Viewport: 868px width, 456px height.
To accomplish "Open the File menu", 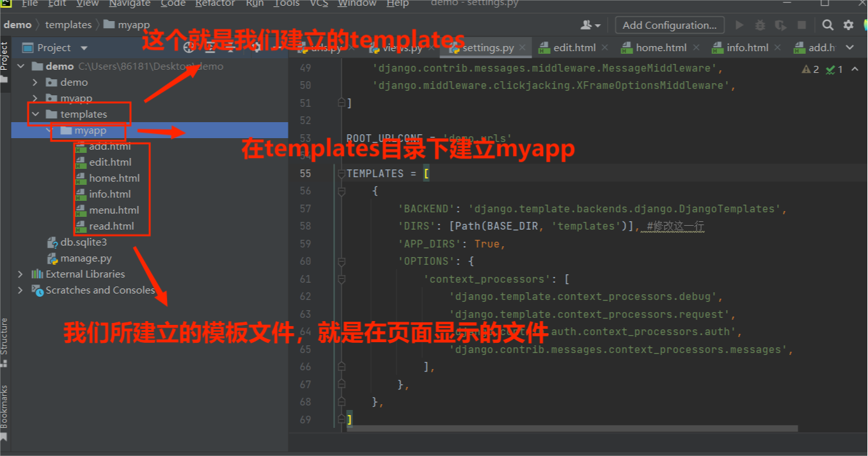I will coord(30,3).
